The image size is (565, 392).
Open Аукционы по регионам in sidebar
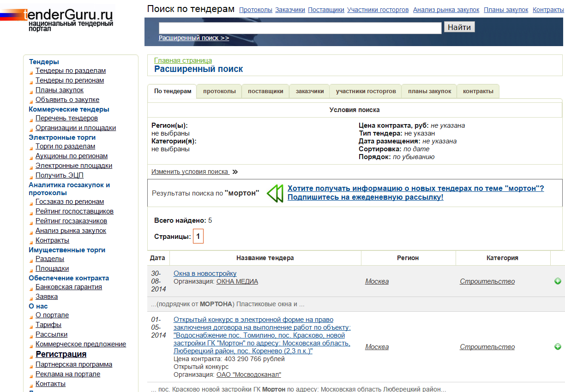pyautogui.click(x=72, y=156)
